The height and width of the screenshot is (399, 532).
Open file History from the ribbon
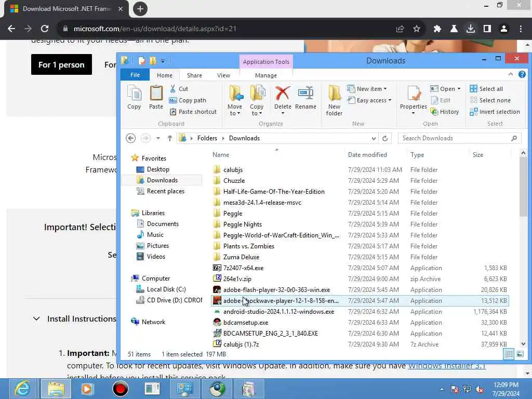[x=445, y=112]
